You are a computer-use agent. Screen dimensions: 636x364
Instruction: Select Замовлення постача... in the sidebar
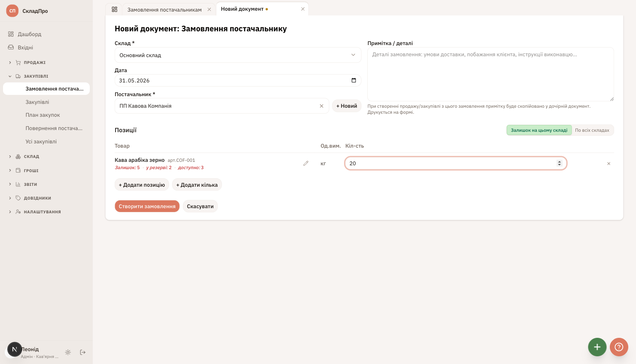coord(46,89)
